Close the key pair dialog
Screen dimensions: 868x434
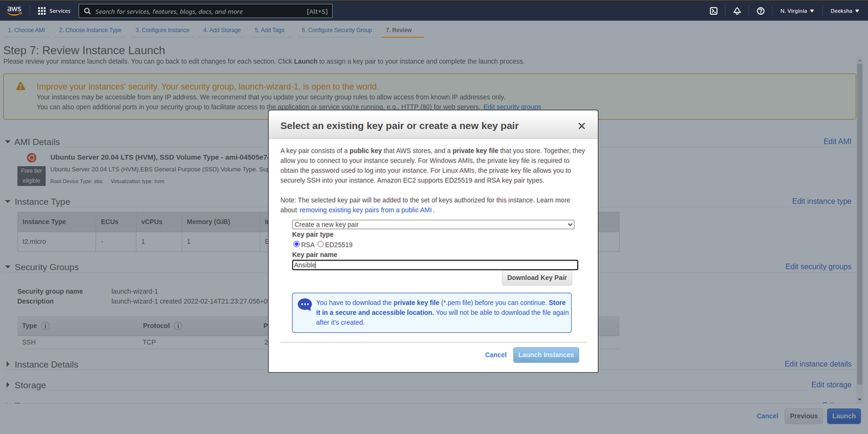pos(581,126)
